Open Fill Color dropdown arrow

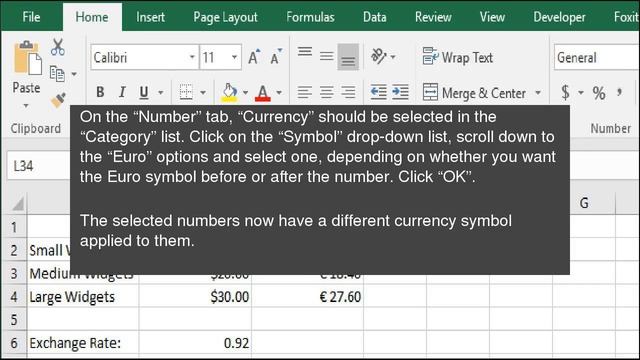click(x=245, y=93)
